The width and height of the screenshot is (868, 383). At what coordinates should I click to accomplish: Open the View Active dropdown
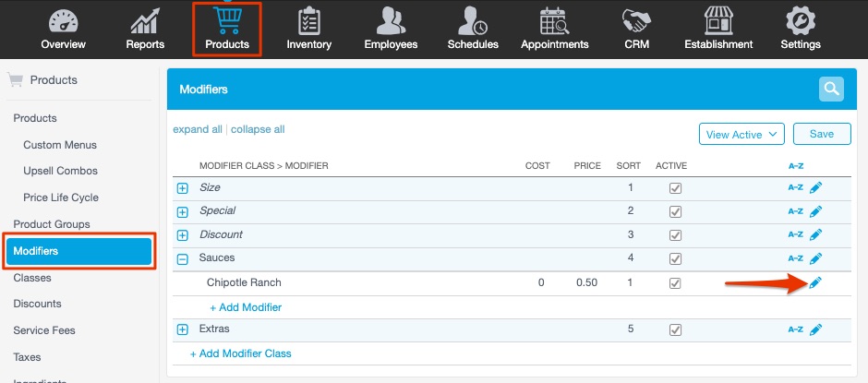741,135
